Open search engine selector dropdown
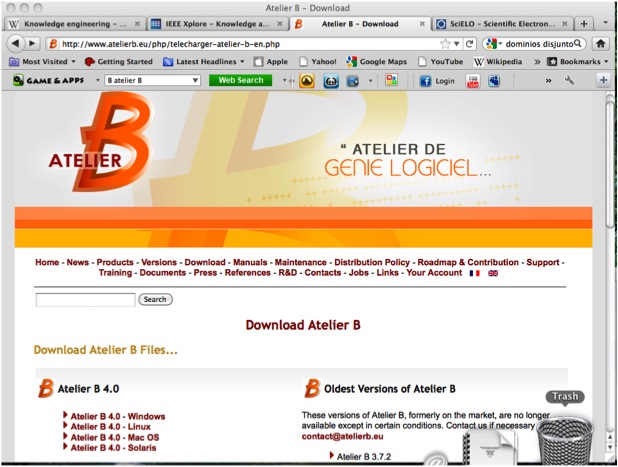 click(x=493, y=43)
